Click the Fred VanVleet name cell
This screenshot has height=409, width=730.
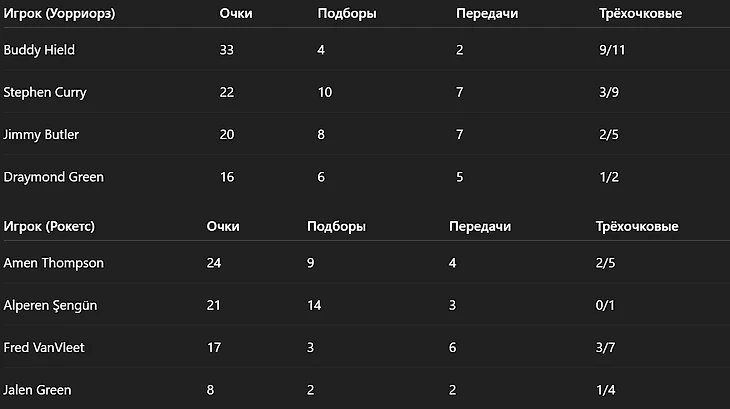(x=46, y=348)
